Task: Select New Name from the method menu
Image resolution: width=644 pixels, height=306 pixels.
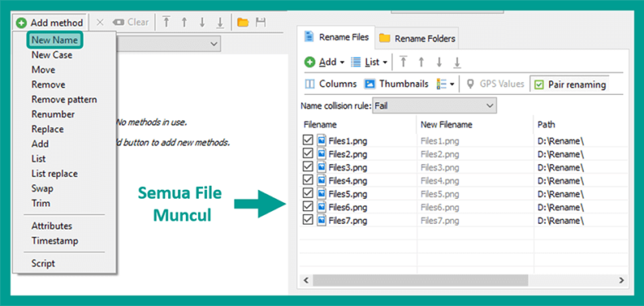Action: 55,40
